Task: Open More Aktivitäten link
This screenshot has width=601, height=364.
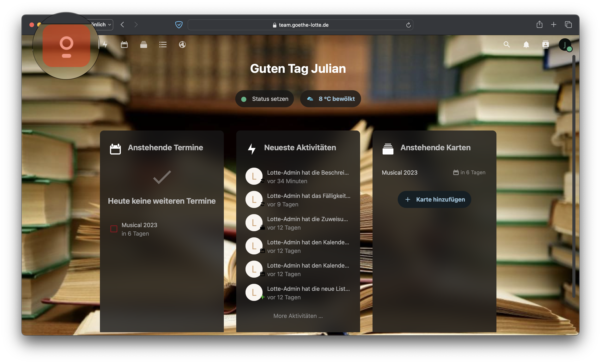Action: pyautogui.click(x=298, y=316)
